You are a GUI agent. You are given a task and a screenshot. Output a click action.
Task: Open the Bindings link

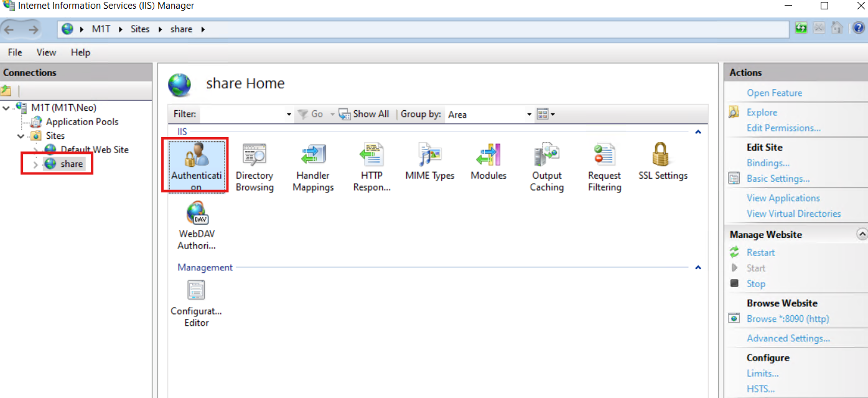coord(768,163)
